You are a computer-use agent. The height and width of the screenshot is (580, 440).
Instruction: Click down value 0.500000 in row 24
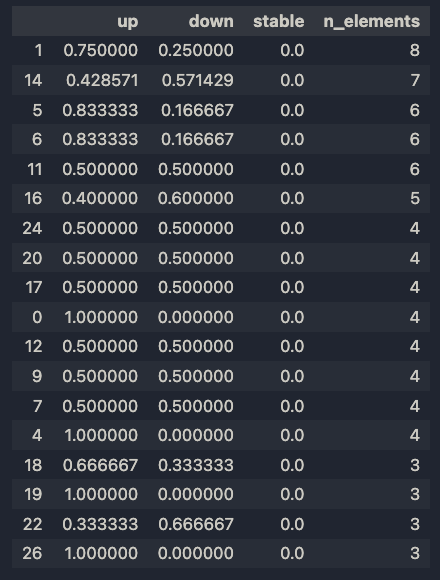(x=196, y=228)
